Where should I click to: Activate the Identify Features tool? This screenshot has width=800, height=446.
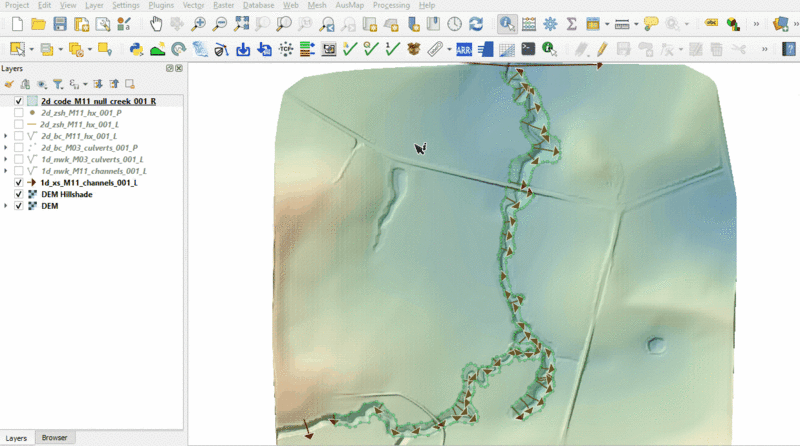coord(507,23)
